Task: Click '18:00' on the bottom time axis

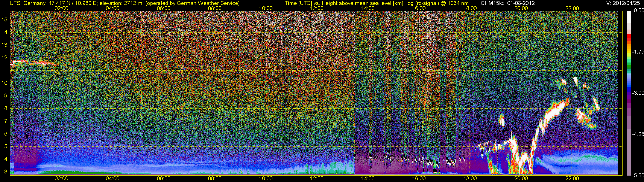Action: pos(470,179)
